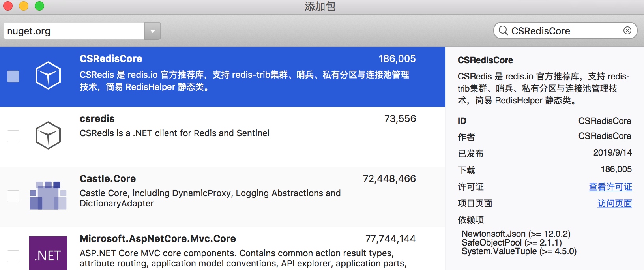Click the Newtonsoft.Json dependency entry

(x=516, y=234)
